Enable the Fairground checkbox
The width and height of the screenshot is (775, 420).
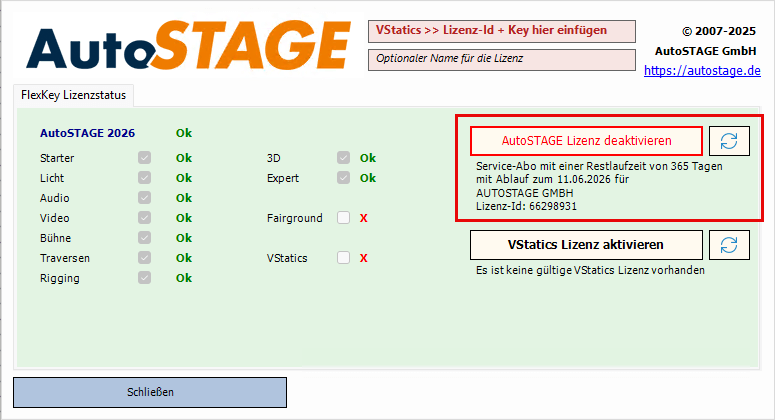pyautogui.click(x=344, y=217)
